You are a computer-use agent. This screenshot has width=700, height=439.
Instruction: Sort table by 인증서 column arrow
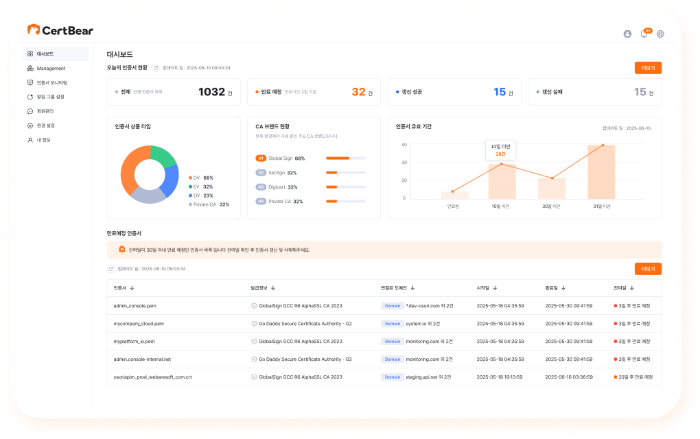coord(133,288)
